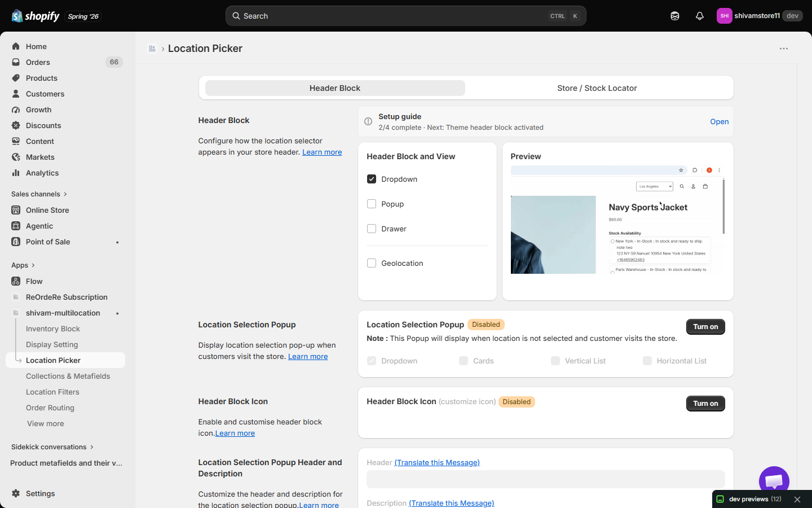
Task: Turn on Location Selection Popup
Action: pyautogui.click(x=705, y=327)
